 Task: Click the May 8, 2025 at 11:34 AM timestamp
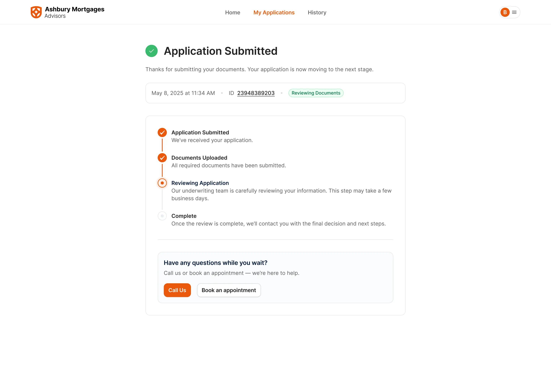point(183,93)
